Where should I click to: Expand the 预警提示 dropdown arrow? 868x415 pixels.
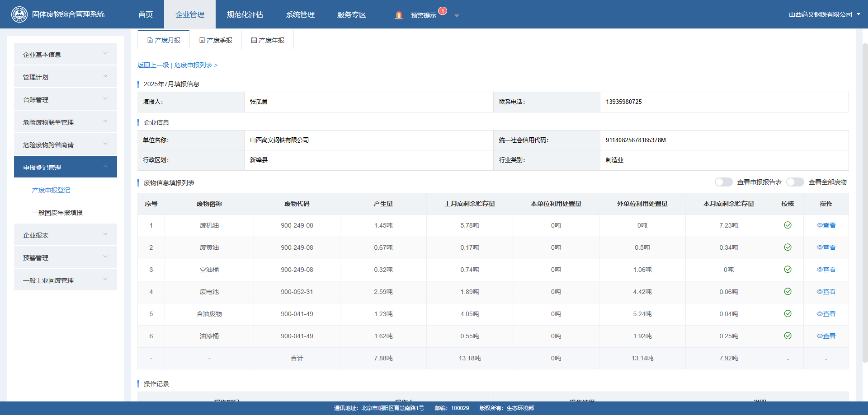457,16
